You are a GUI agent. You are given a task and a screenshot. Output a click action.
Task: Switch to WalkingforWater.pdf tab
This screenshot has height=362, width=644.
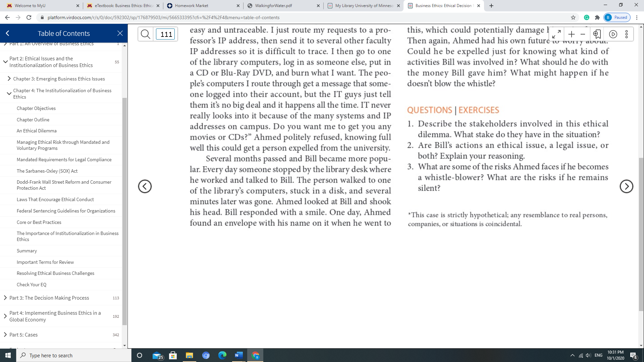click(x=283, y=6)
